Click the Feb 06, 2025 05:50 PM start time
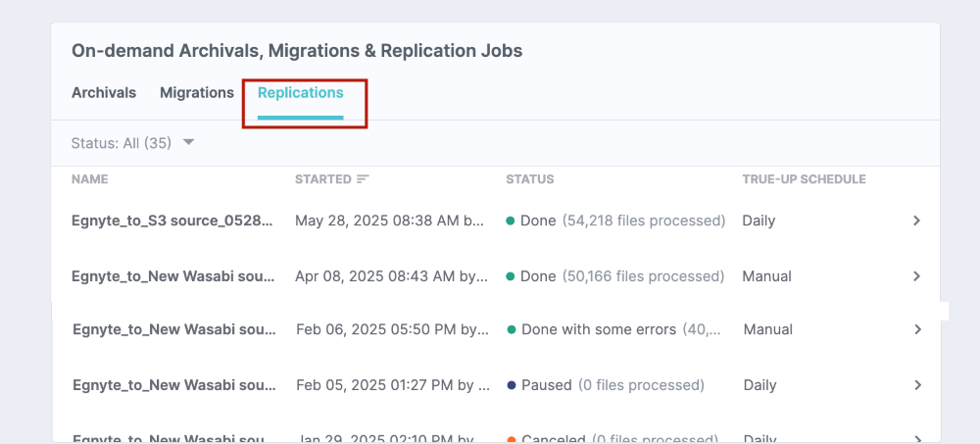 click(x=393, y=329)
